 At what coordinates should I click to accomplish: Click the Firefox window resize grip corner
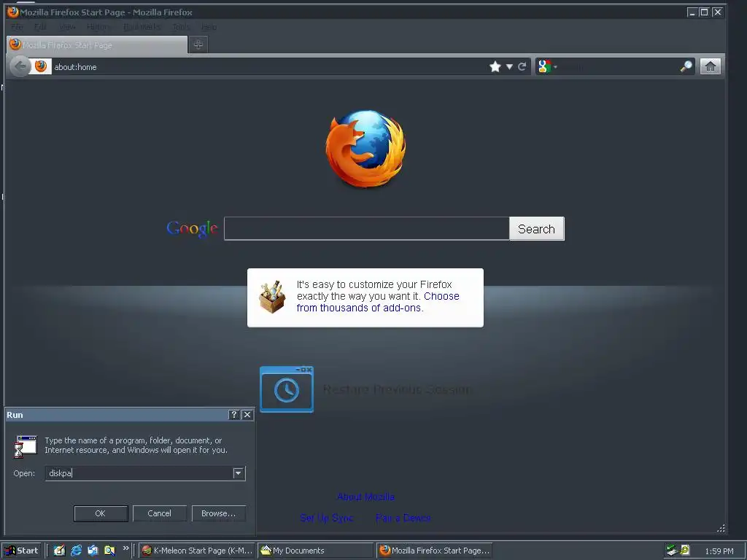(x=721, y=528)
